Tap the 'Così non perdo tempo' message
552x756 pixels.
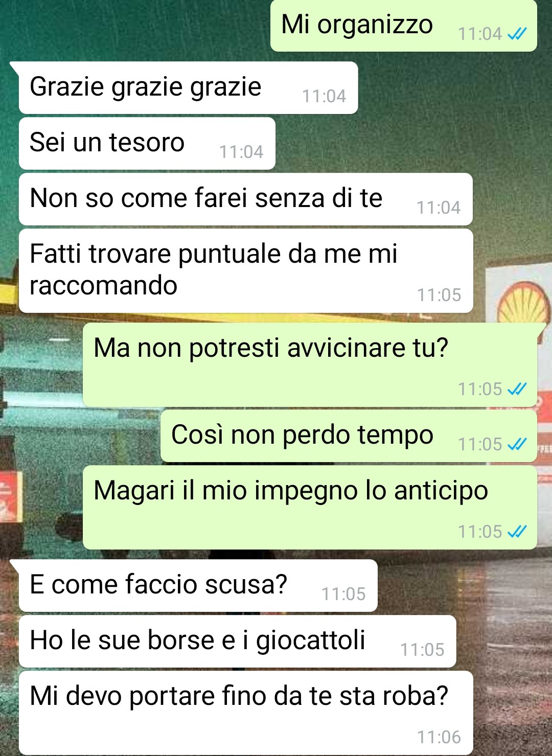coord(349,436)
